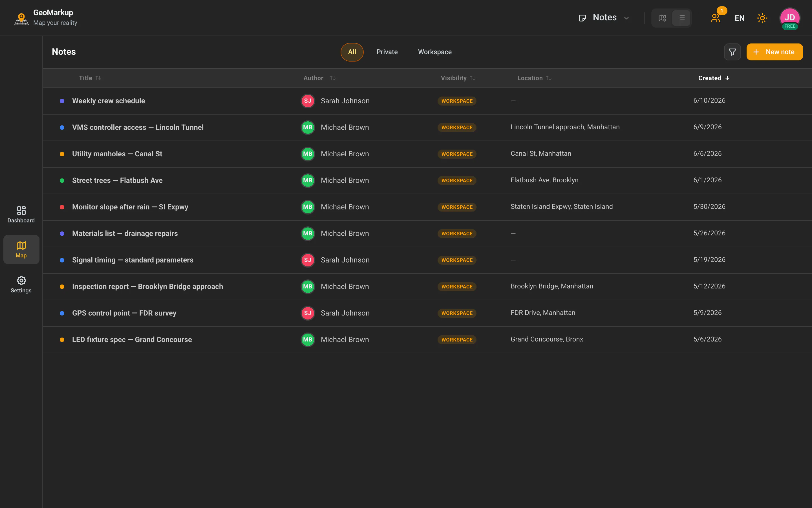The width and height of the screenshot is (812, 508).
Task: Open note Weekly crew schedule
Action: (108, 101)
